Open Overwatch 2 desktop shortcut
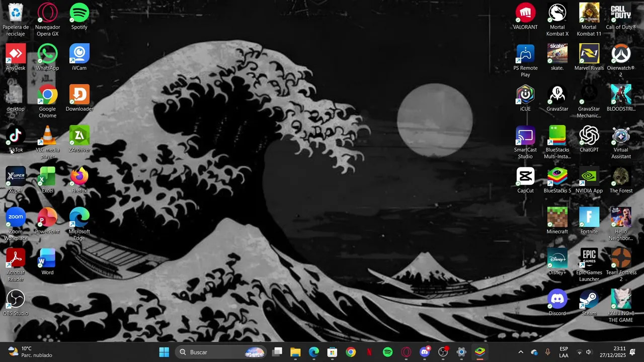644x362 pixels. 621,61
